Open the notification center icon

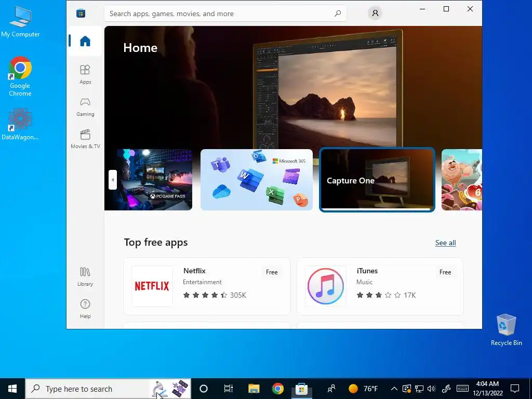coord(515,389)
